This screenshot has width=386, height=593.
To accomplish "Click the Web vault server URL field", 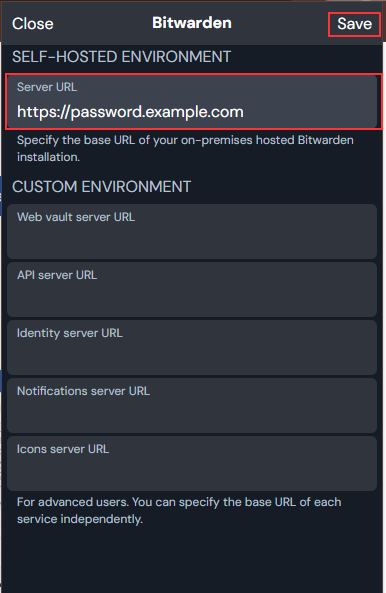I will pos(192,231).
